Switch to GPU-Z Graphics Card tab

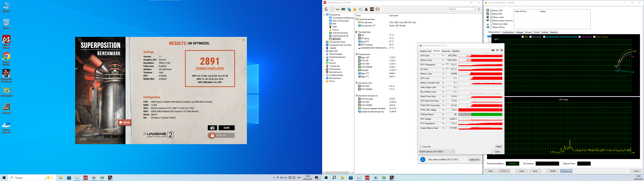point(425,51)
